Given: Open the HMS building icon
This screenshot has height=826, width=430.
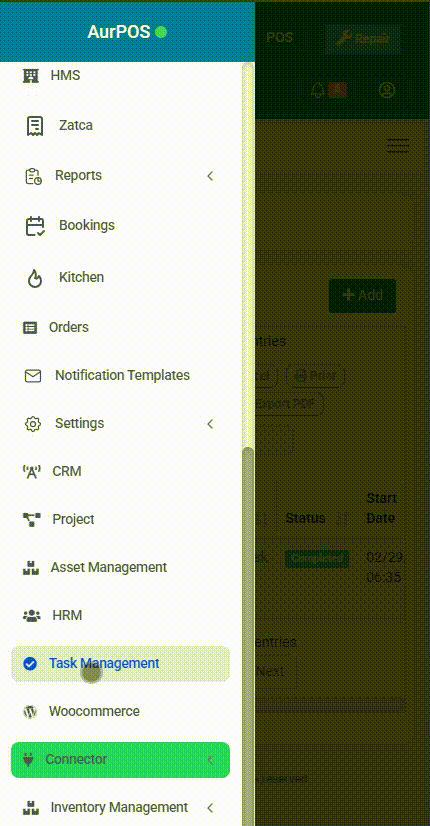Looking at the screenshot, I should click(x=31, y=76).
